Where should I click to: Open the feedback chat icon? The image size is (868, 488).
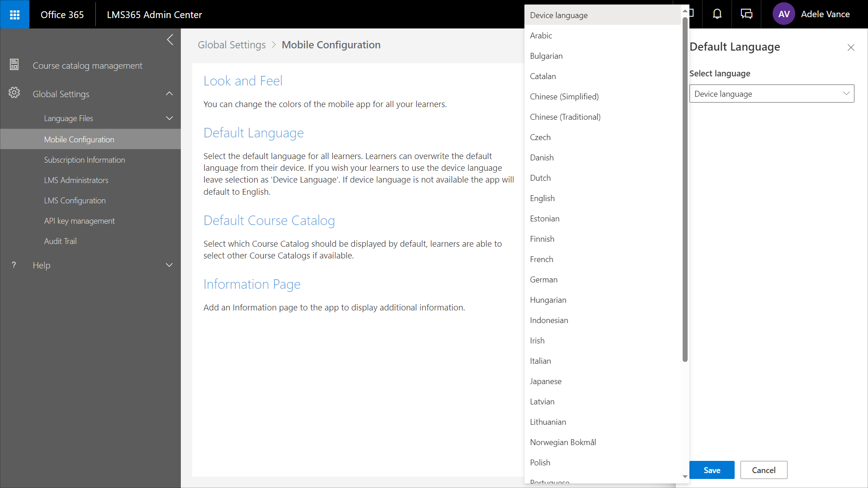[x=746, y=14]
